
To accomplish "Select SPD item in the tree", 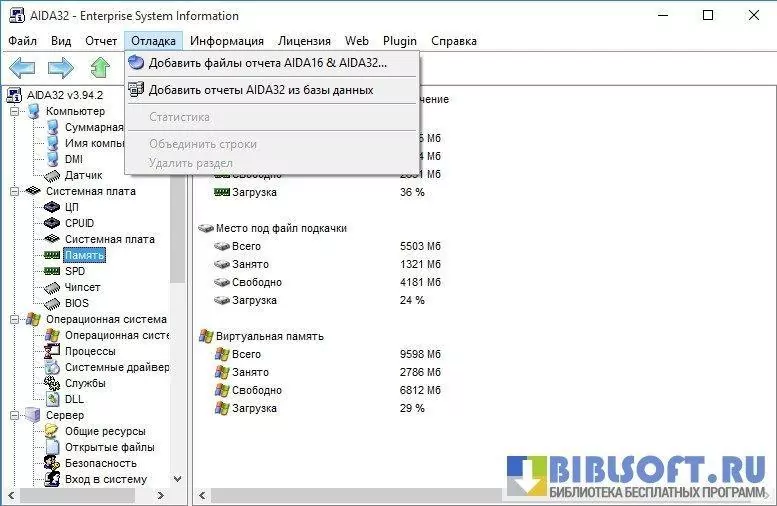I will click(x=76, y=271).
